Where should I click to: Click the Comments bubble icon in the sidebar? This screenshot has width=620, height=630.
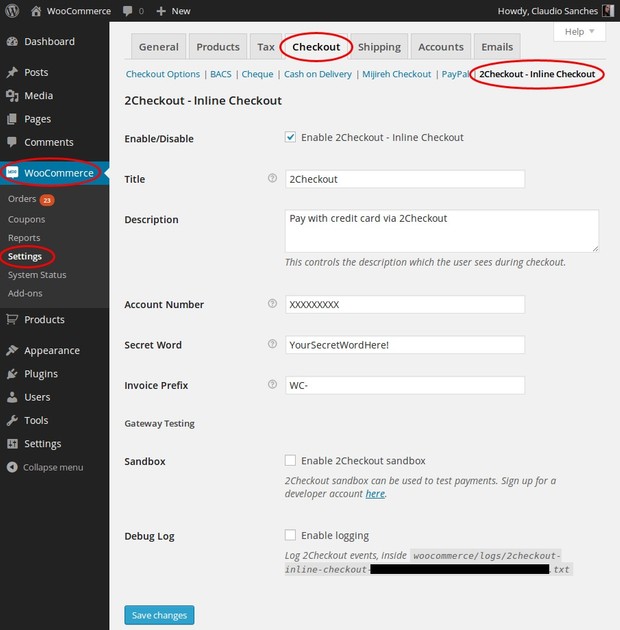coord(12,142)
